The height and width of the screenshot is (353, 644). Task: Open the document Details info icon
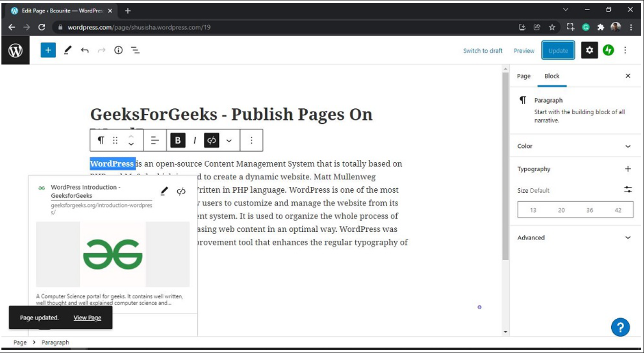(x=118, y=50)
